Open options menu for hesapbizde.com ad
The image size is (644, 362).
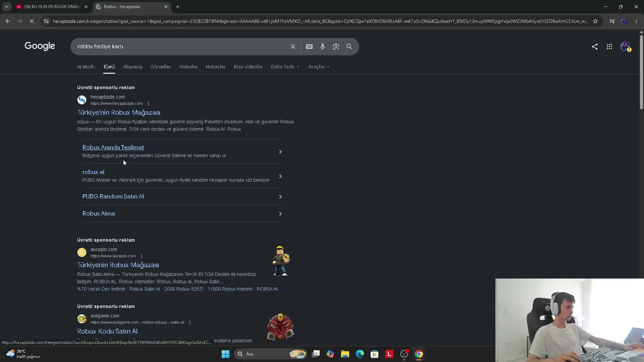point(148,104)
